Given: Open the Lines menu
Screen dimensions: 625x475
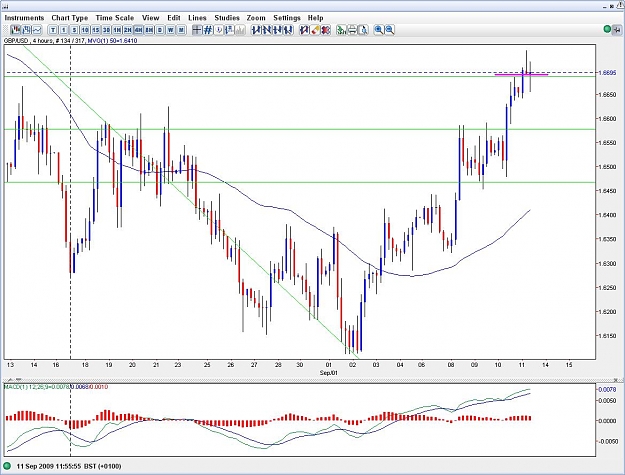Looking at the screenshot, I should (x=197, y=18).
